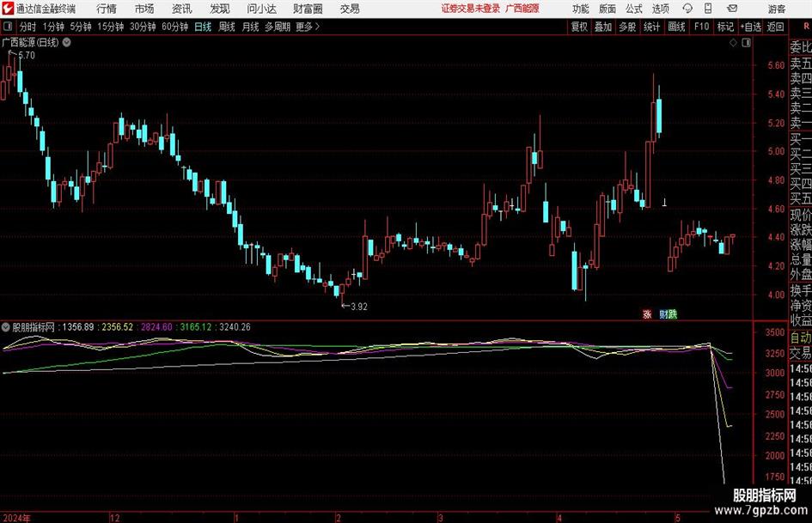Open the 发现 menu

point(220,9)
